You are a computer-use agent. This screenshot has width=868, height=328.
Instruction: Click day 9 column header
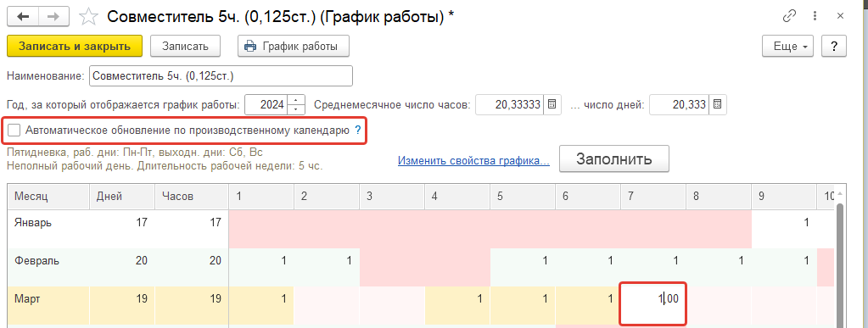(x=784, y=197)
